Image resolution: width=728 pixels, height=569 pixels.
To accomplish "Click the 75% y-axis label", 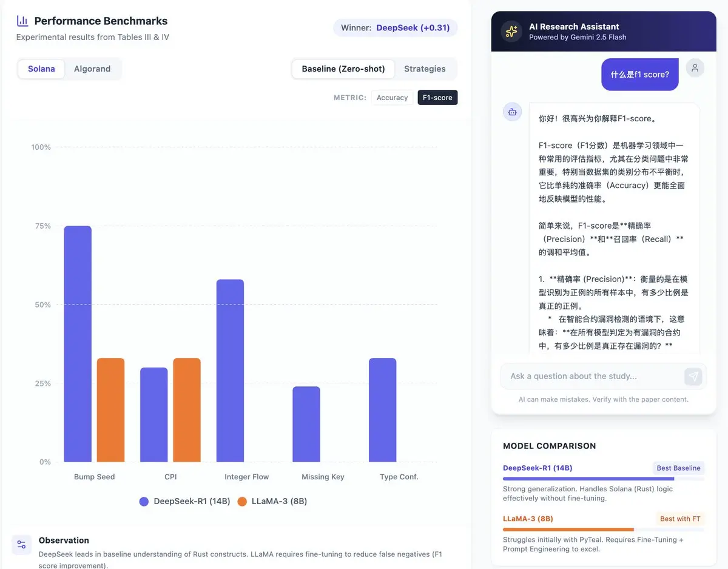I will [x=43, y=226].
